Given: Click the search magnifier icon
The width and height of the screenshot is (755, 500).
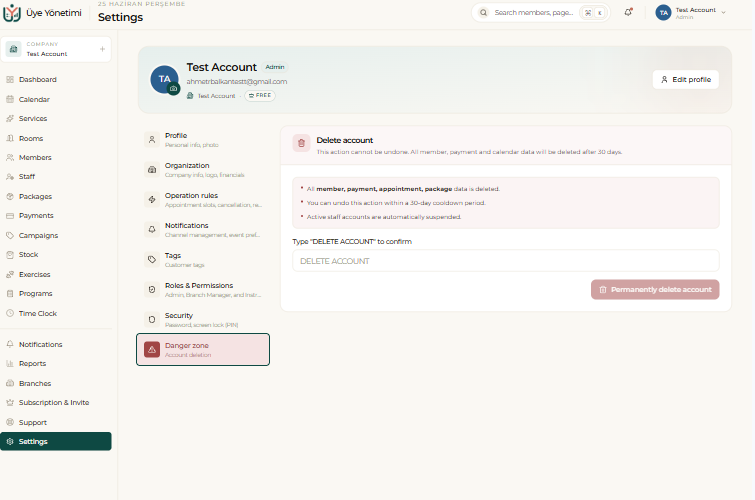Looking at the screenshot, I should pyautogui.click(x=483, y=13).
